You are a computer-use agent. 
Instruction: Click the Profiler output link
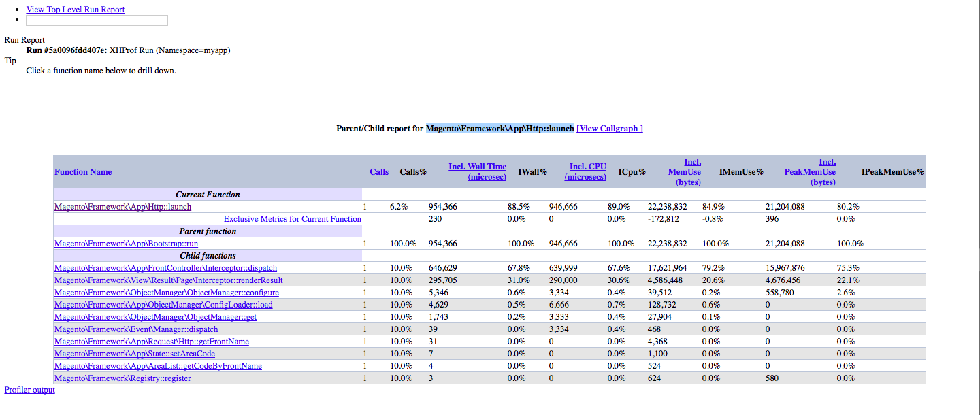(29, 390)
